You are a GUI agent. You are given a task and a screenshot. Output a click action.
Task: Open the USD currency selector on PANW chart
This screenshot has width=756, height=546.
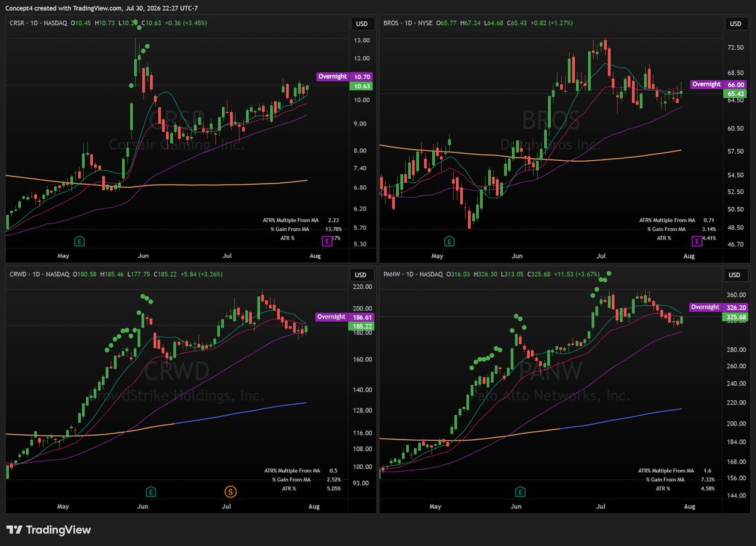pyautogui.click(x=735, y=275)
